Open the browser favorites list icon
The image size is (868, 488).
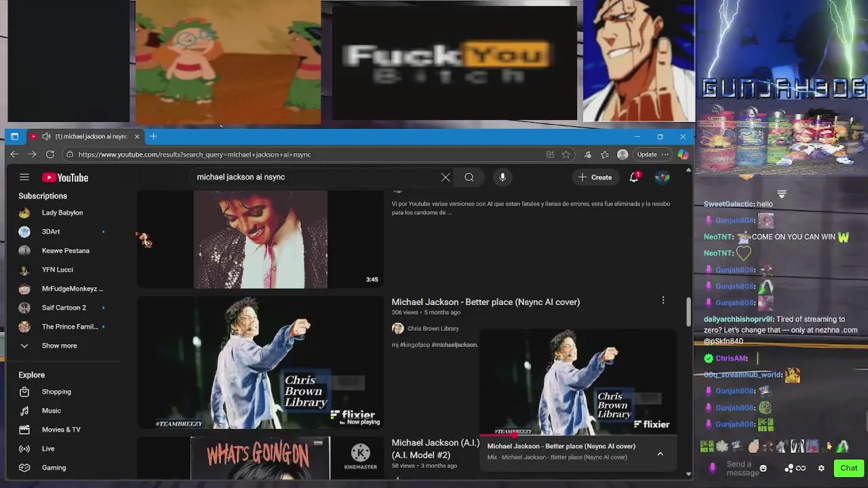click(605, 155)
